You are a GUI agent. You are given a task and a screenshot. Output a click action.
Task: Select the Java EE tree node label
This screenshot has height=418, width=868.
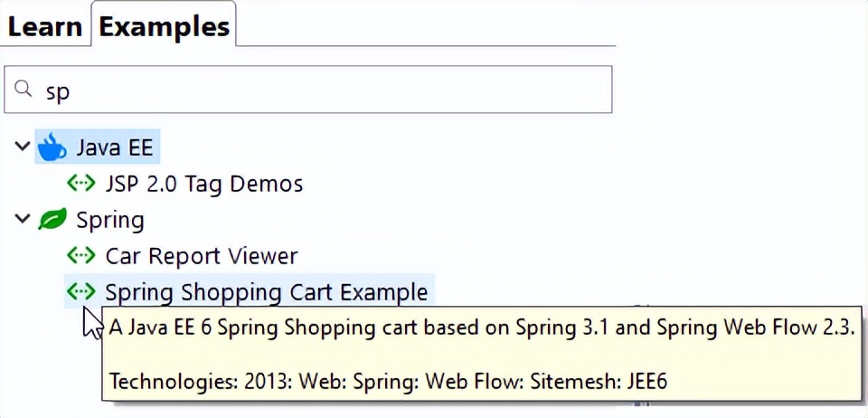(115, 147)
